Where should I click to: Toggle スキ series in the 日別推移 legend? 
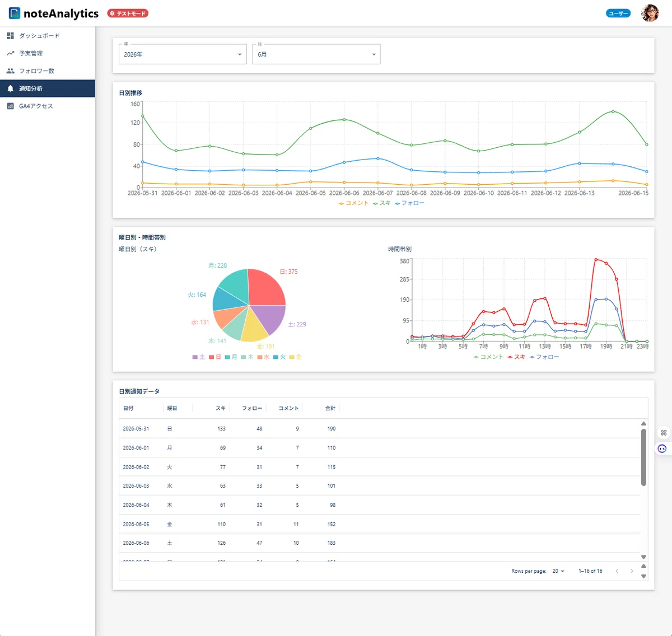382,203
